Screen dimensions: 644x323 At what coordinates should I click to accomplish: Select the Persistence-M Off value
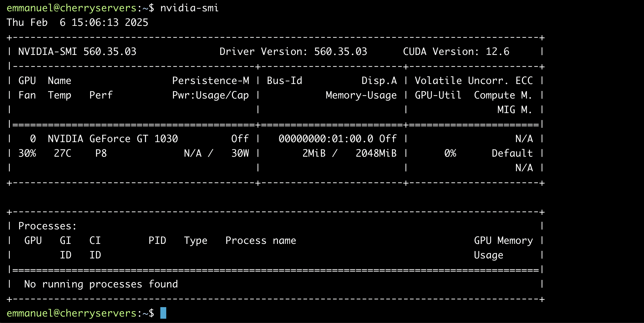[240, 138]
